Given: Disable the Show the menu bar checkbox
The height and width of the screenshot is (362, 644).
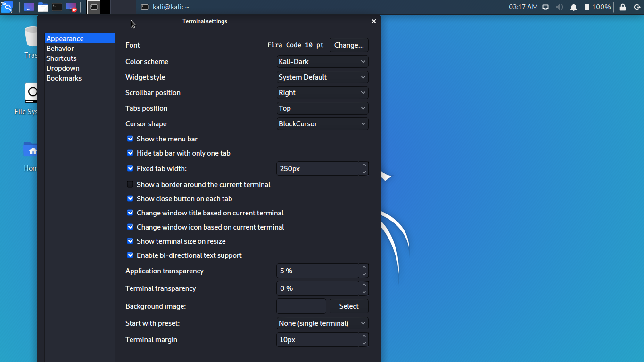Looking at the screenshot, I should click(x=131, y=139).
